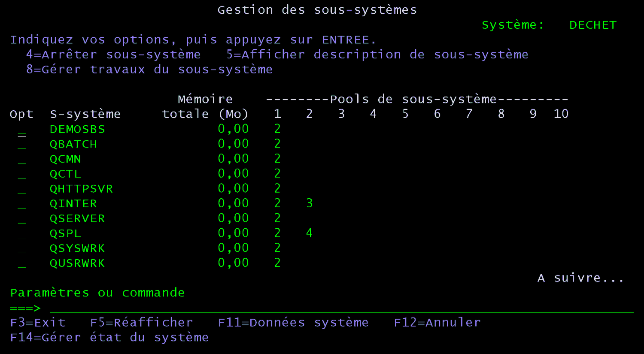The height and width of the screenshot is (354, 644).
Task: Click the option field next to QSERVER
Action: [22, 218]
